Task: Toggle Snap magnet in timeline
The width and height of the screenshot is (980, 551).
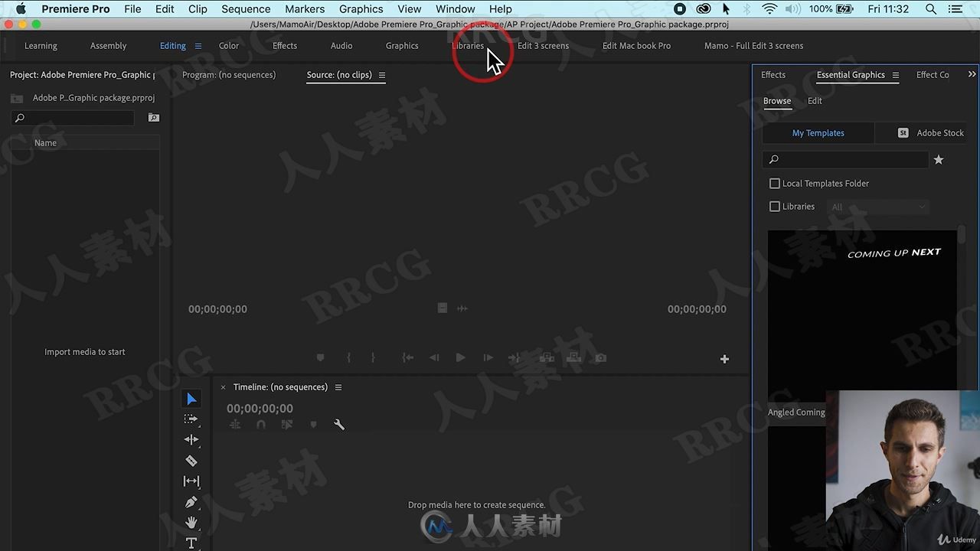Action: [x=261, y=425]
